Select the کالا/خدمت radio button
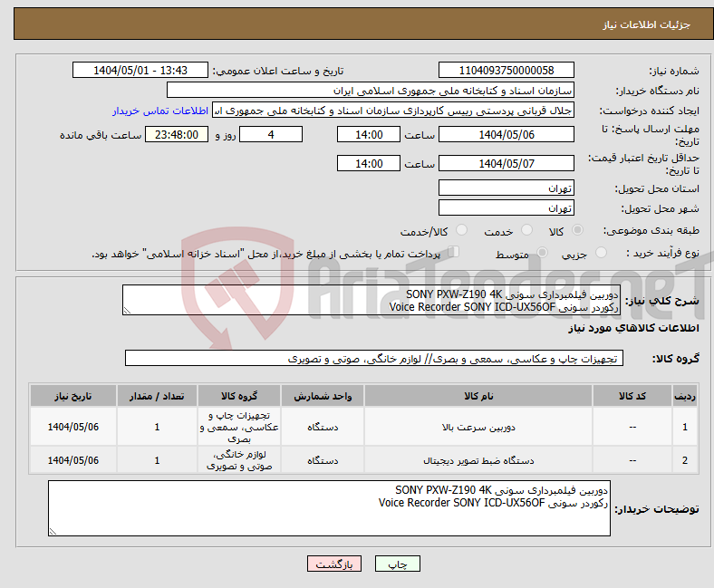The image size is (714, 588). click(x=461, y=230)
